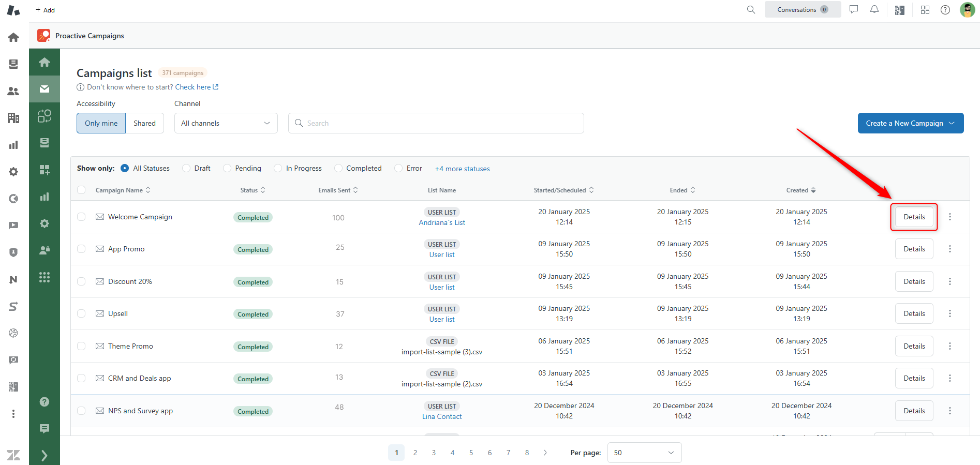Open the Per page 50 dropdown
The height and width of the screenshot is (465, 980).
tap(645, 453)
